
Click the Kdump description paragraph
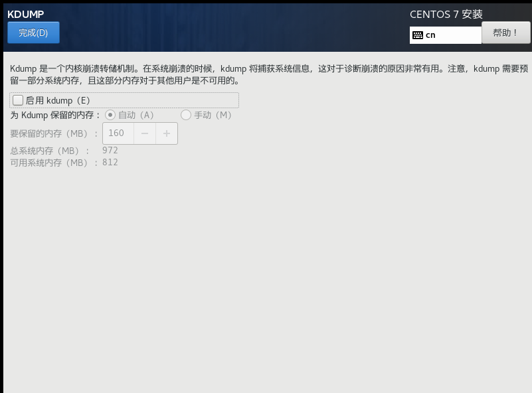[x=269, y=74]
